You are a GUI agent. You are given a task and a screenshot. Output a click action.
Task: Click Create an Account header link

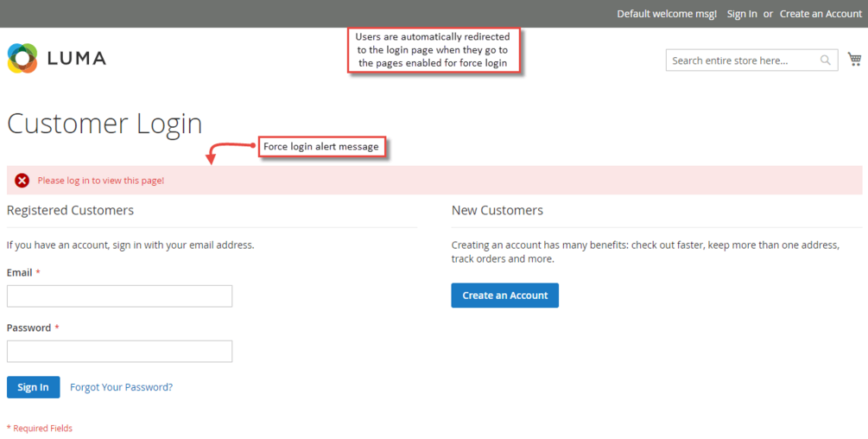pos(820,14)
